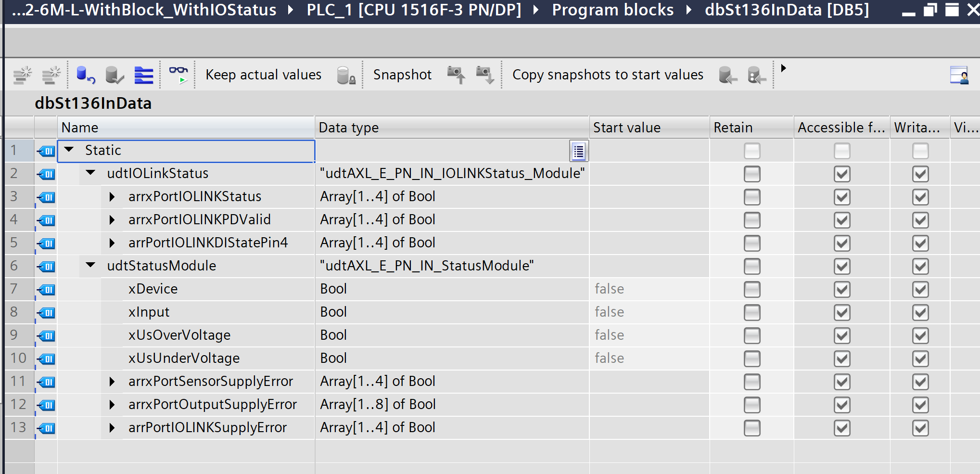Select PLC_1 in the breadcrumb path

click(x=414, y=10)
